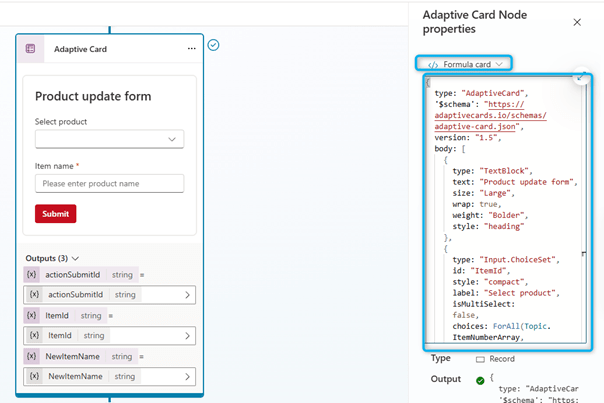Screen dimensions: 604x403
Task: Click the adaptivecards.io schema URL in code
Action: pyautogui.click(x=490, y=115)
